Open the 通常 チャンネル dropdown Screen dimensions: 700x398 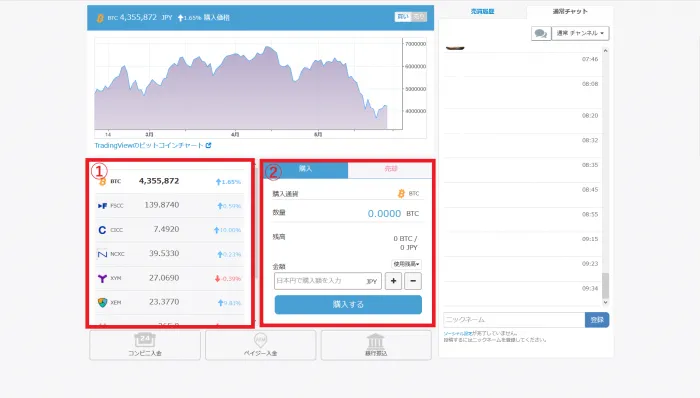[x=580, y=33]
